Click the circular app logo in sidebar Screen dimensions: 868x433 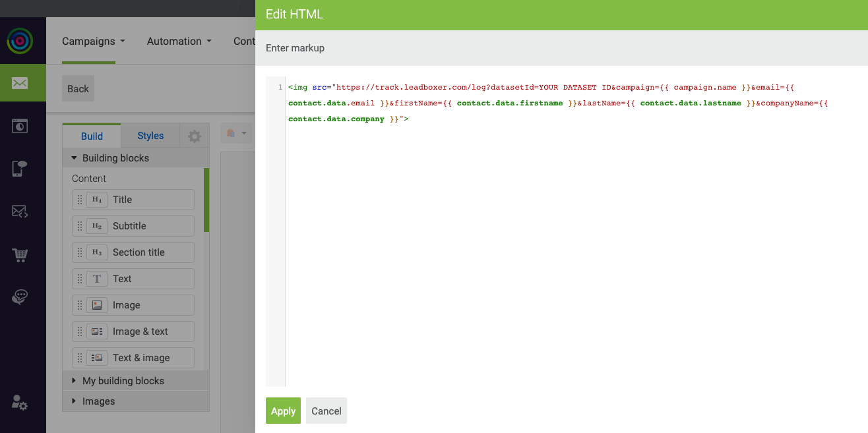click(x=20, y=41)
